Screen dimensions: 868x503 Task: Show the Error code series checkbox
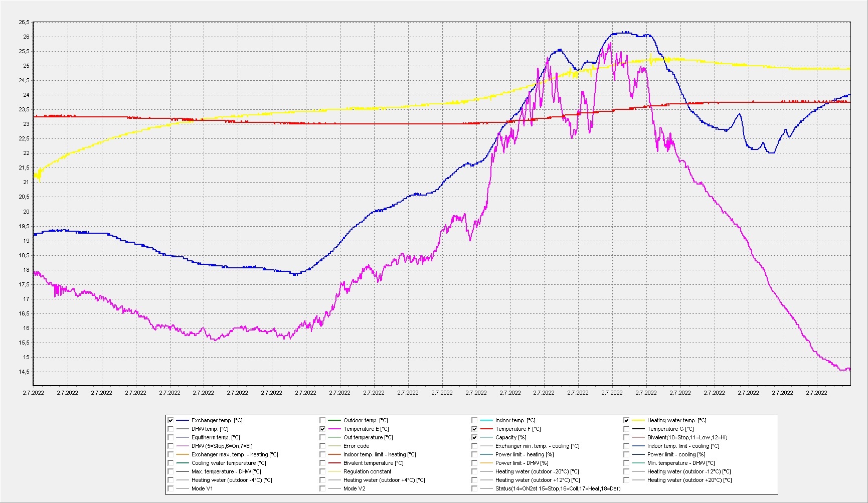[322, 446]
